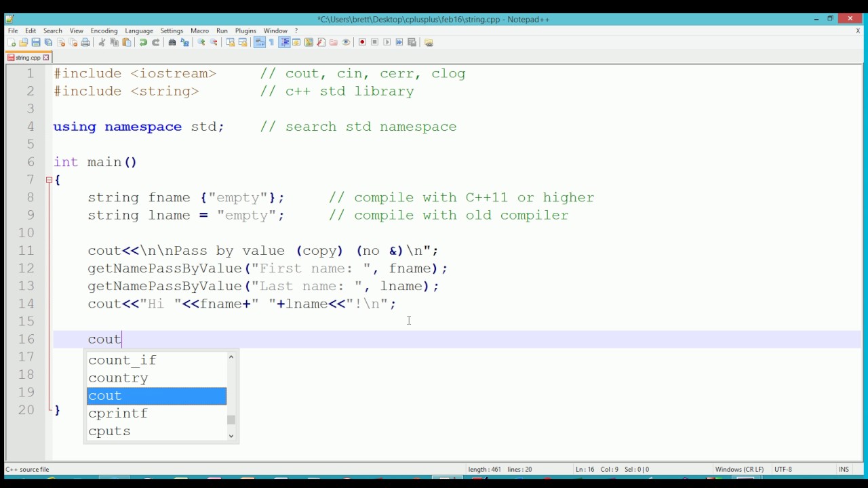
Task: Choose cputs from autocomplete list
Action: coord(156,431)
